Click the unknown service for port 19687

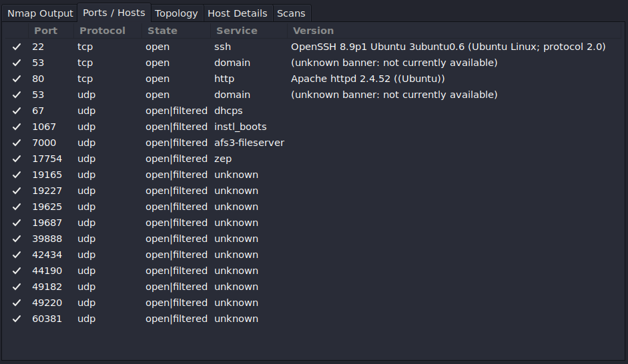tap(236, 223)
